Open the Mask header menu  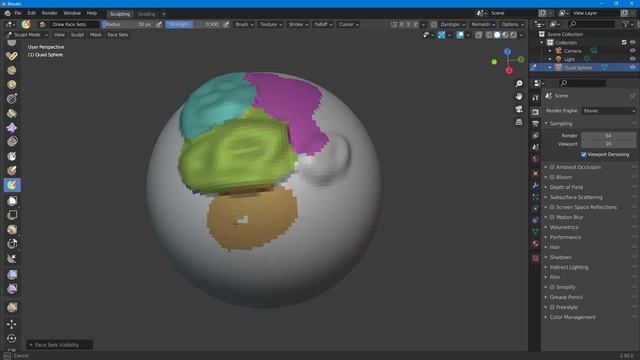coord(96,35)
